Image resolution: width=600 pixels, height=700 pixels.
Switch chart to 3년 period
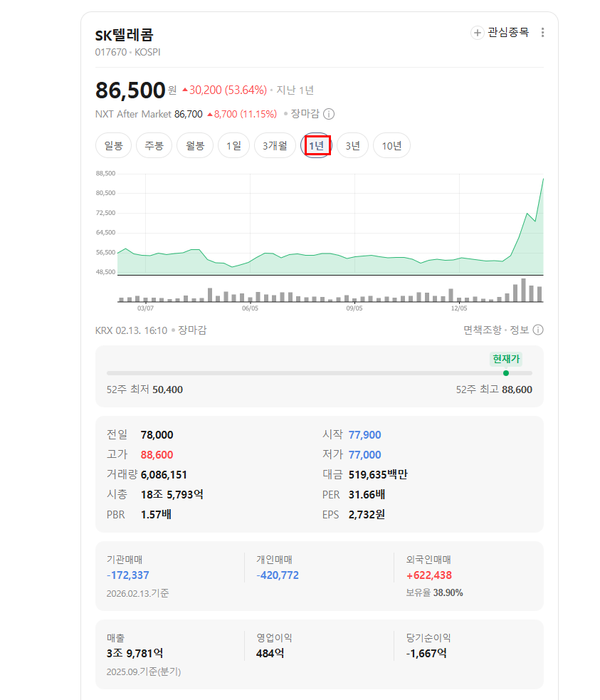tap(352, 145)
